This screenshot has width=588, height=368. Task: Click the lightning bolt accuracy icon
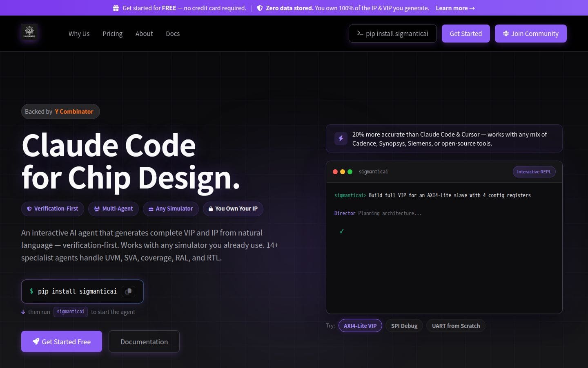(341, 139)
